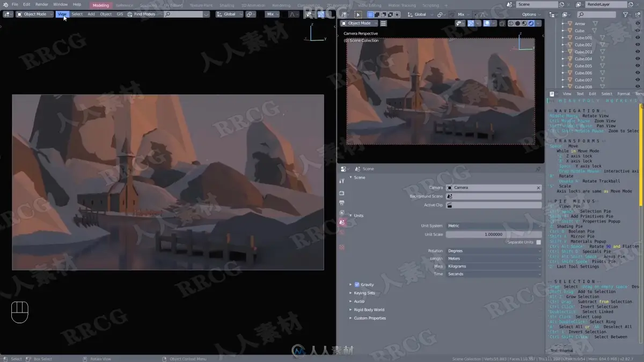Switch viewport to wireframe shading
Viewport: 644px width, 362px height.
pos(511,23)
